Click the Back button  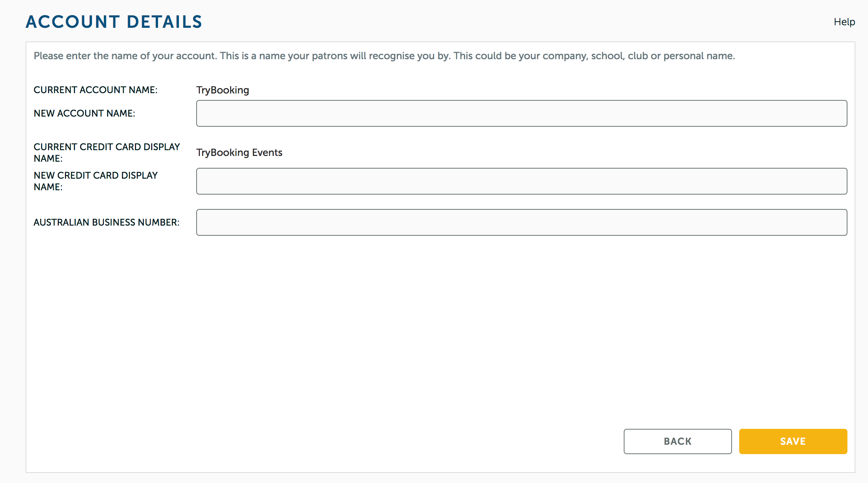678,441
